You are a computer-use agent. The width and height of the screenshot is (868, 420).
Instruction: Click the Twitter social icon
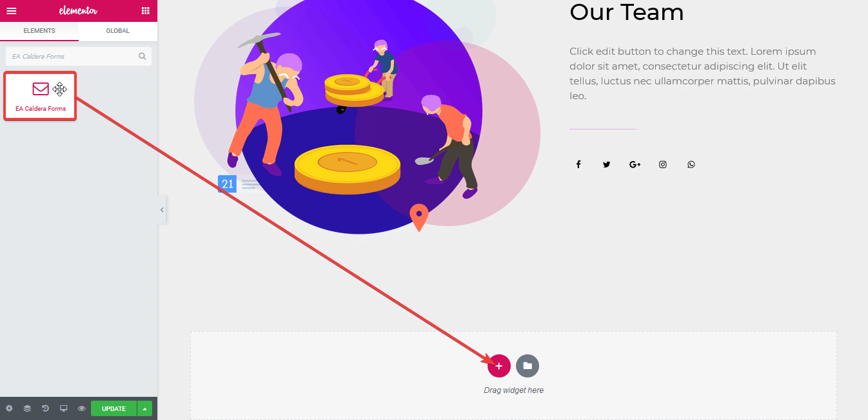pos(606,164)
